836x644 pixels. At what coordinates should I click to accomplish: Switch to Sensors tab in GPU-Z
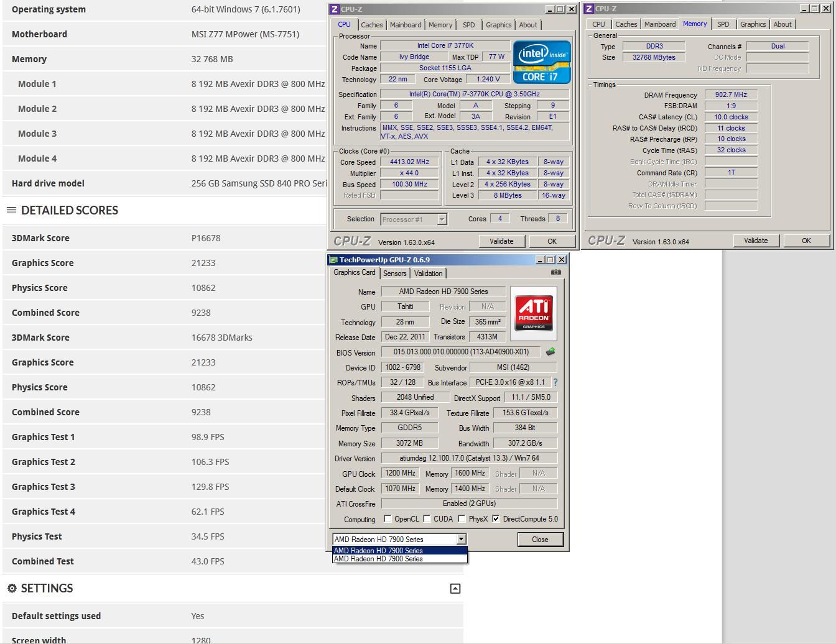click(x=395, y=274)
